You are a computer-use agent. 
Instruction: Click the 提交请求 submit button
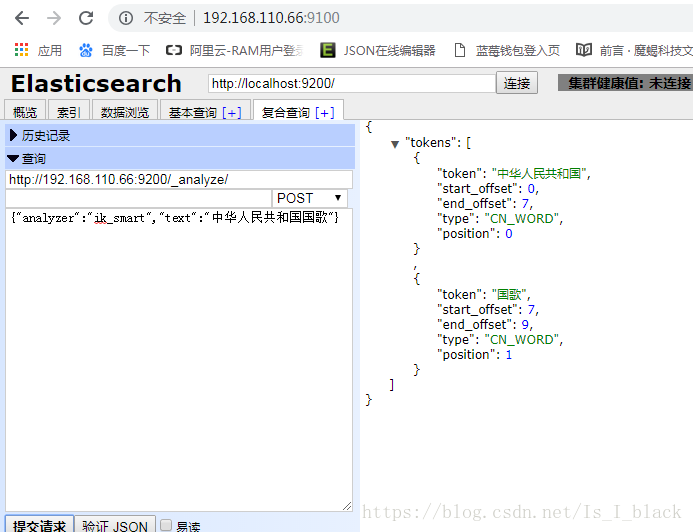pyautogui.click(x=39, y=524)
